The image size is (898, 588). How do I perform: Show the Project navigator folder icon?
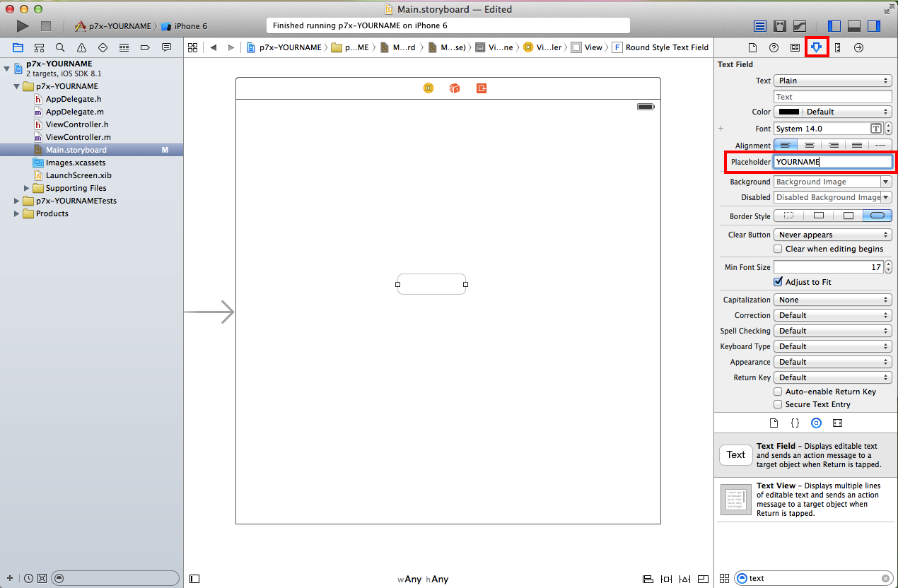(x=18, y=47)
